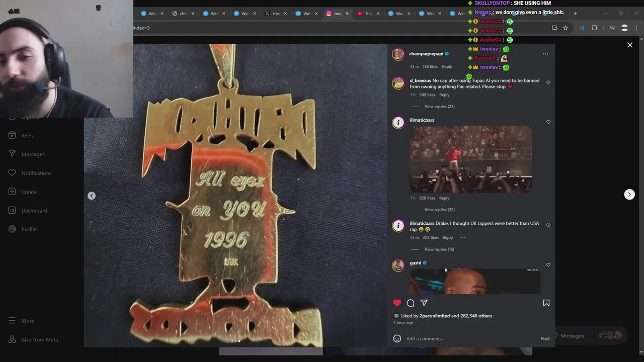Image resolution: width=644 pixels, height=362 pixels.
Task: Like d_breezus's comment with its heart
Action: coord(548,82)
